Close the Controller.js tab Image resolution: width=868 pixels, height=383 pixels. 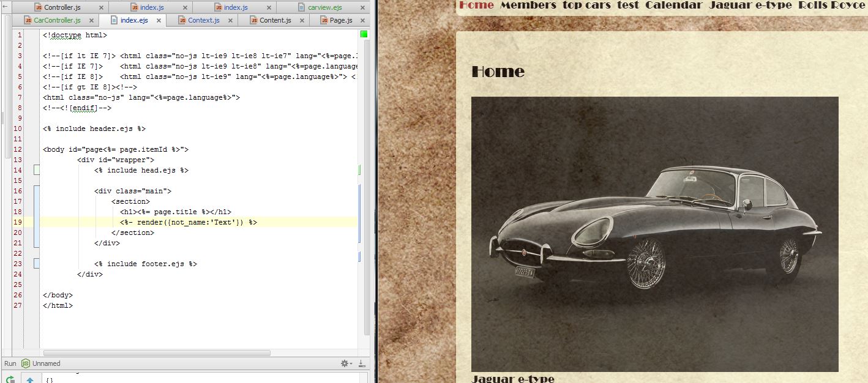coord(102,8)
